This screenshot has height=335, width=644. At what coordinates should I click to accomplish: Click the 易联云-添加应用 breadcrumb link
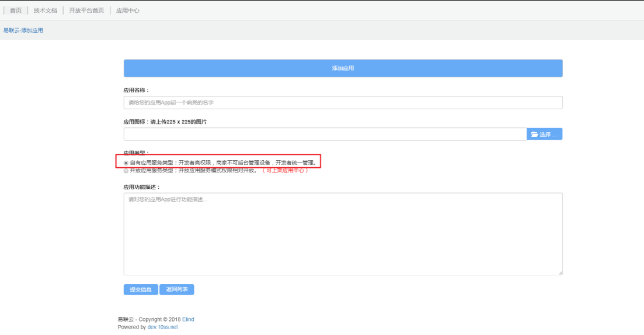click(x=23, y=30)
